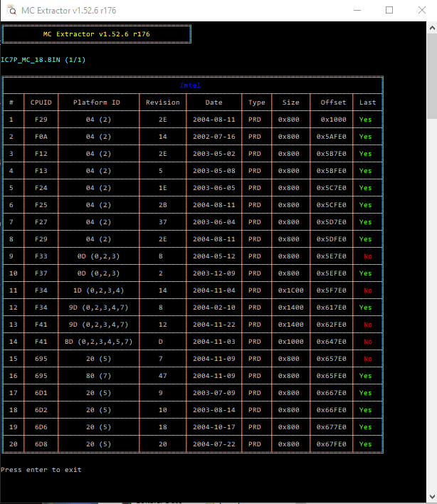
Task: Click the Last column header
Action: pos(367,103)
